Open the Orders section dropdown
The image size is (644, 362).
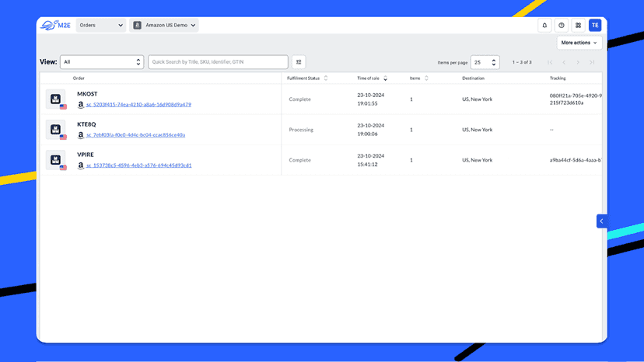tap(101, 25)
